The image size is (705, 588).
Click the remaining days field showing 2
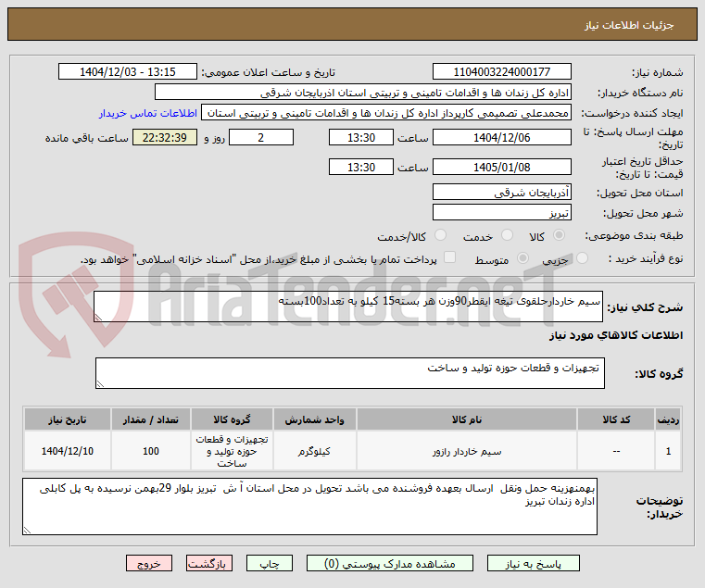[x=261, y=138]
